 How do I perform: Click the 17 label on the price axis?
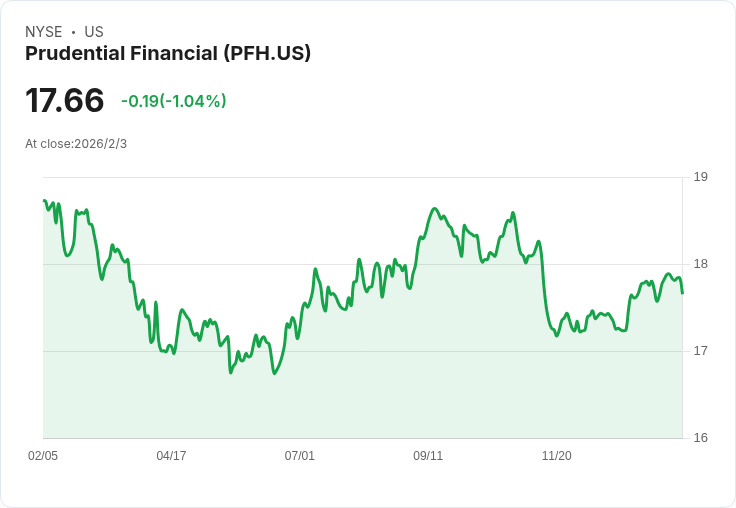(701, 351)
